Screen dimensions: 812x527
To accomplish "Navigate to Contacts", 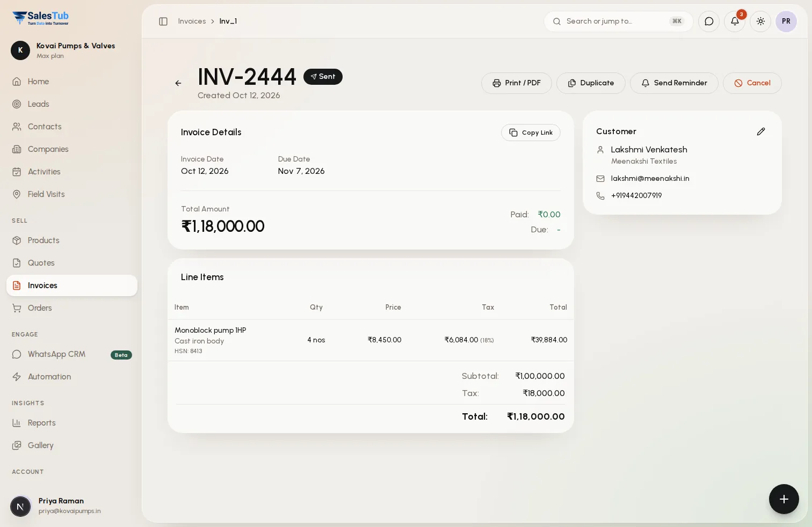I will pyautogui.click(x=72, y=127).
